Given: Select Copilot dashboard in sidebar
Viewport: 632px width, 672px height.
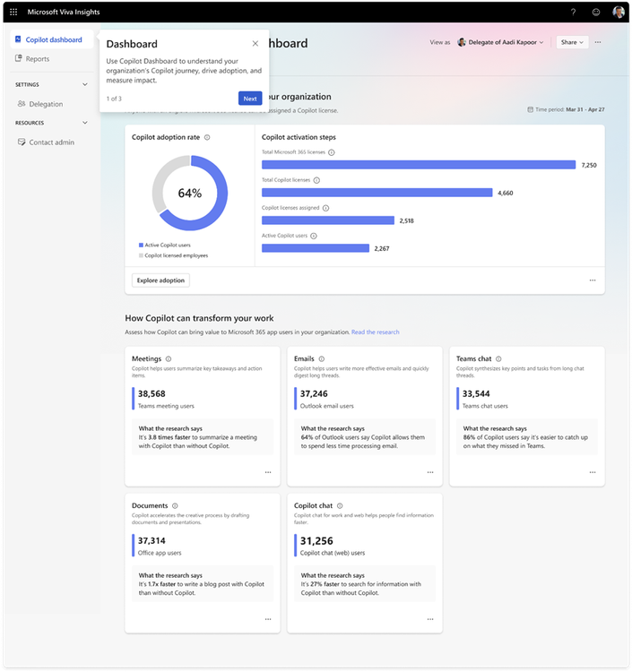Looking at the screenshot, I should 52,39.
